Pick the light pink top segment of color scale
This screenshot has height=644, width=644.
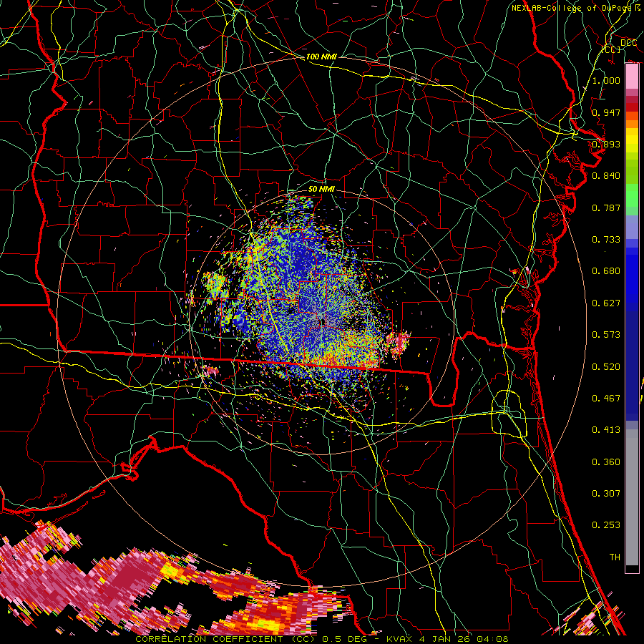click(x=632, y=76)
